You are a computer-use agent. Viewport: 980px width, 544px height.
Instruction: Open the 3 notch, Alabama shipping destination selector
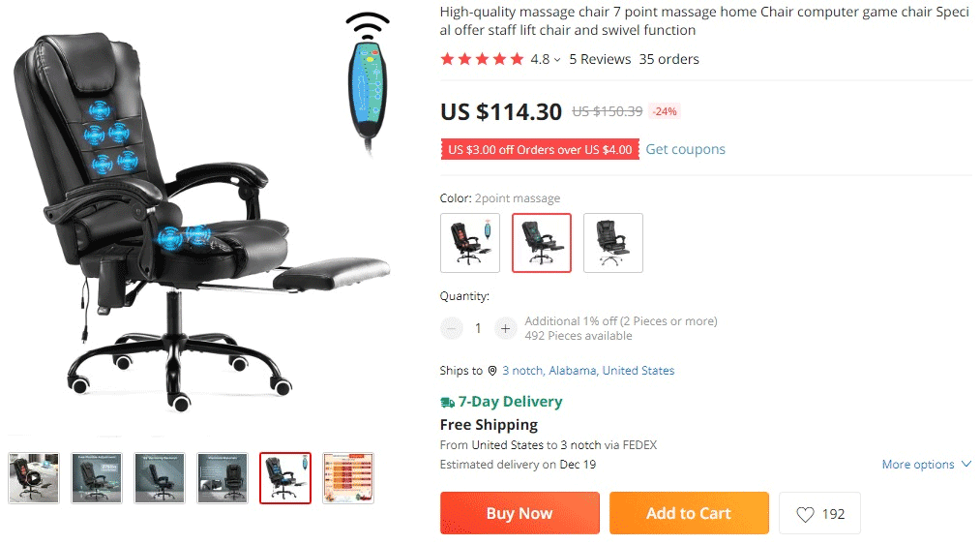pyautogui.click(x=588, y=371)
